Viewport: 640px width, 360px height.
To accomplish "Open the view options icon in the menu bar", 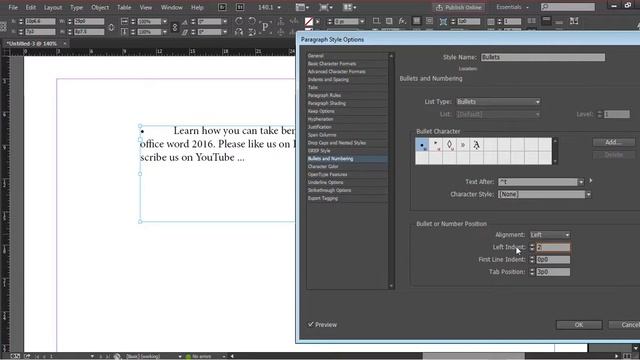I will [x=302, y=7].
